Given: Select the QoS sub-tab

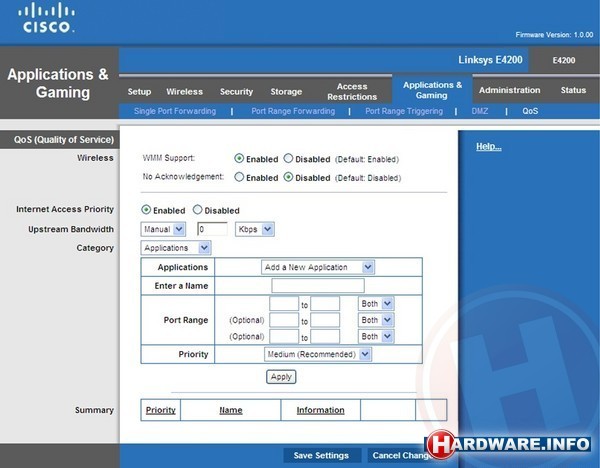Looking at the screenshot, I should click(x=530, y=111).
